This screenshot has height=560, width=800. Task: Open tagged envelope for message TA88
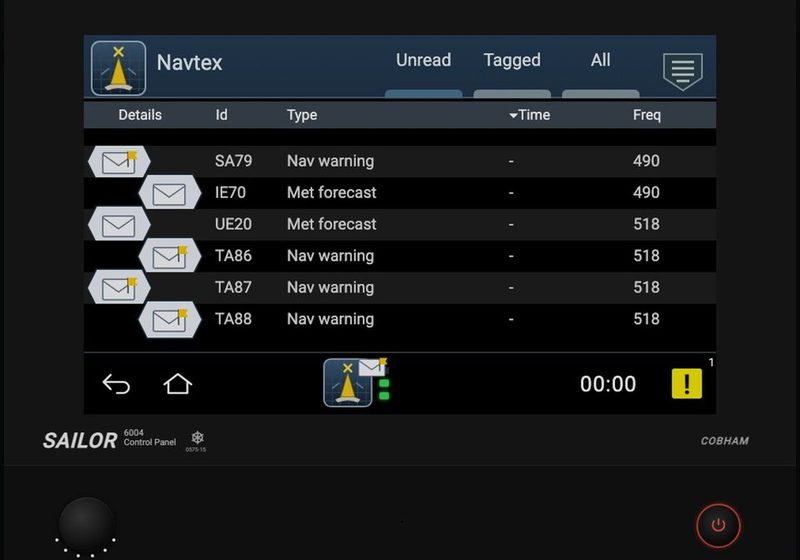[169, 320]
